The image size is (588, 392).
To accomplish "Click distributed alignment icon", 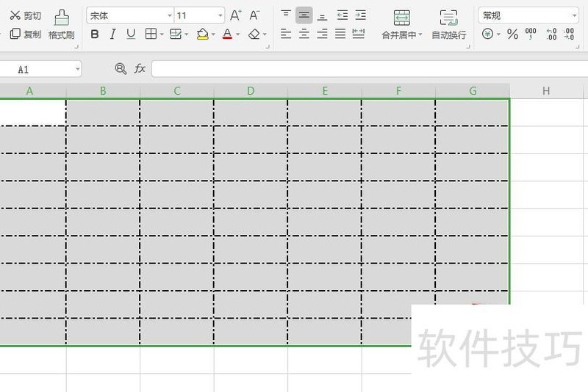I will click(x=359, y=34).
